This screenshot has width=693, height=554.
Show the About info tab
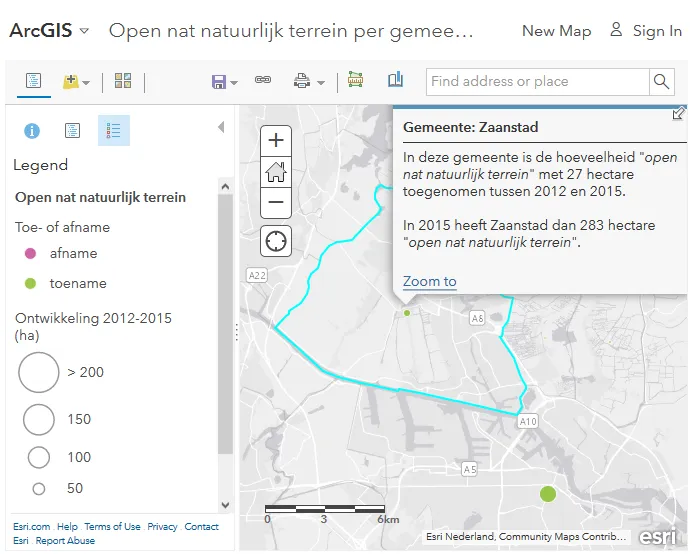click(32, 131)
